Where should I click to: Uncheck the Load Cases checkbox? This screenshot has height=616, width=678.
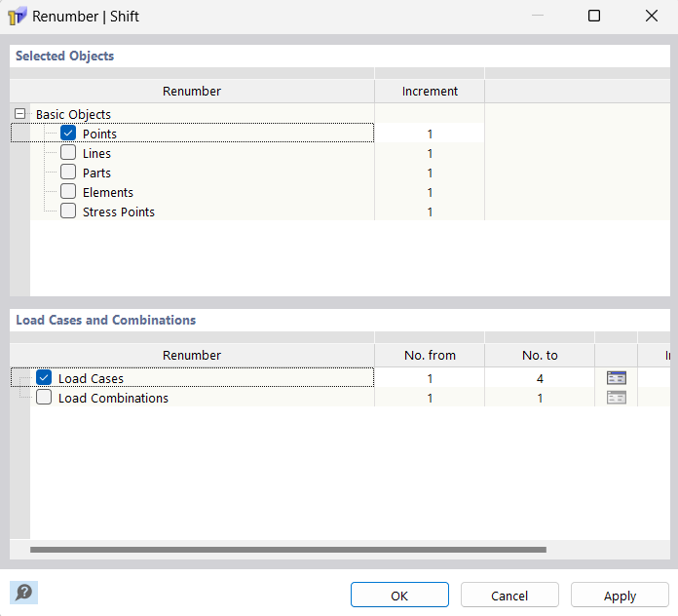tap(44, 378)
